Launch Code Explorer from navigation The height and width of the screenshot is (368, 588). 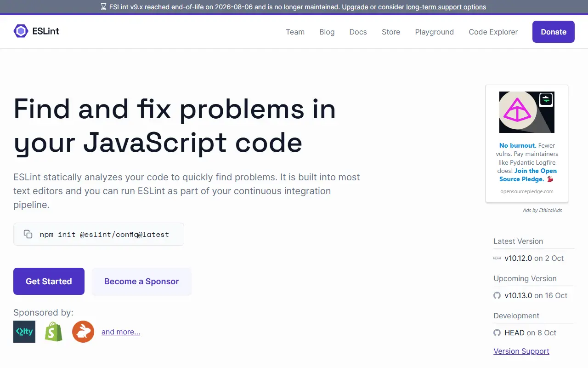[x=493, y=32]
